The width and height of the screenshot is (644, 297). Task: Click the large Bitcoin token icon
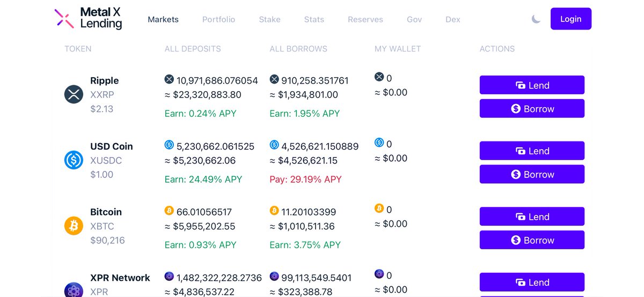pyautogui.click(x=74, y=226)
